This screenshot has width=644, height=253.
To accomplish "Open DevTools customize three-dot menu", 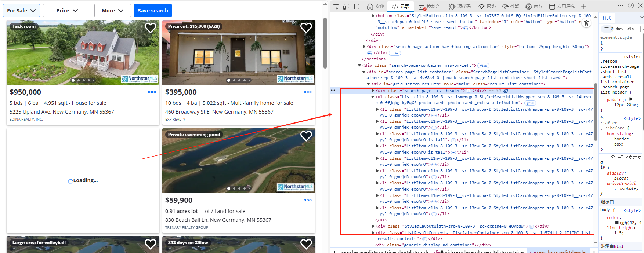I will tap(621, 5).
